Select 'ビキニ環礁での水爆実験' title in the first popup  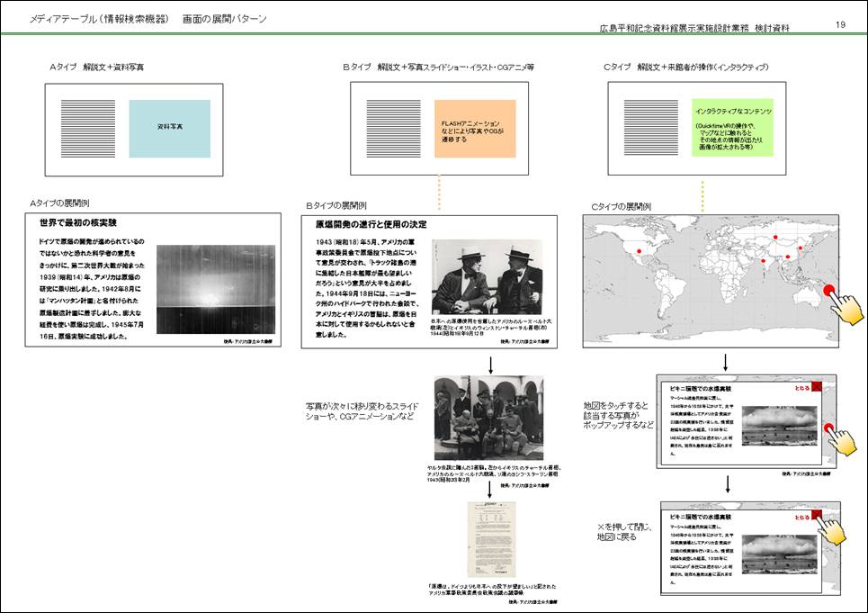click(701, 389)
